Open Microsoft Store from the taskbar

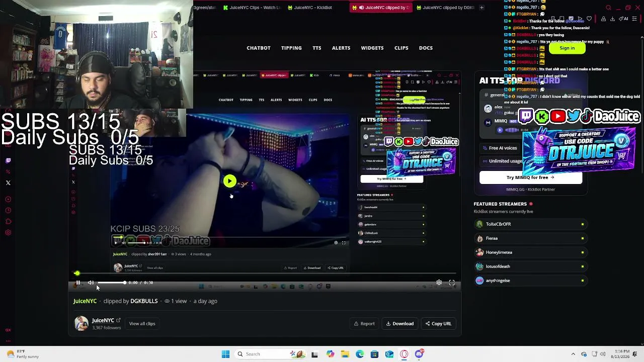[x=374, y=354]
